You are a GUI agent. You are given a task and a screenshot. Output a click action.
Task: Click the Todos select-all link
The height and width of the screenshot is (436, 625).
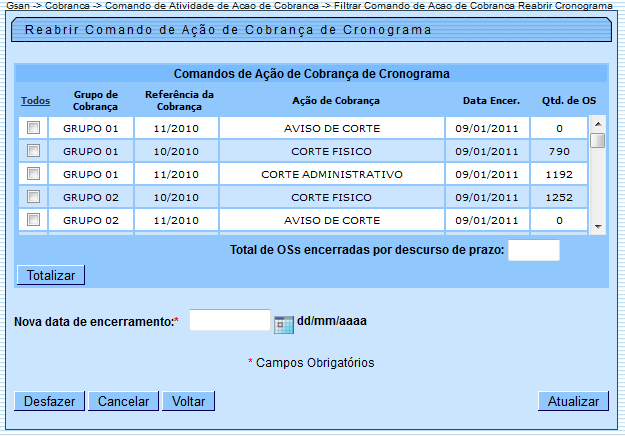(35, 101)
